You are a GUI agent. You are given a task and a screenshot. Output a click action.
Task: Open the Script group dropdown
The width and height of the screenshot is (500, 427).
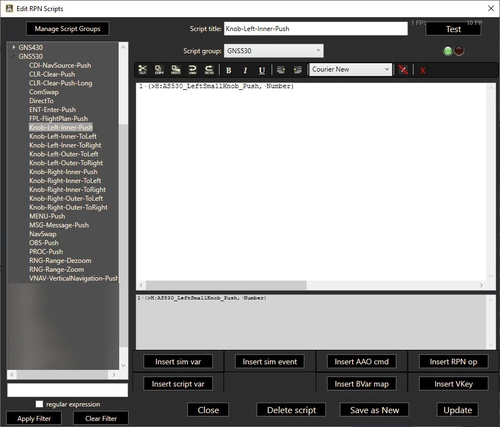[274, 51]
